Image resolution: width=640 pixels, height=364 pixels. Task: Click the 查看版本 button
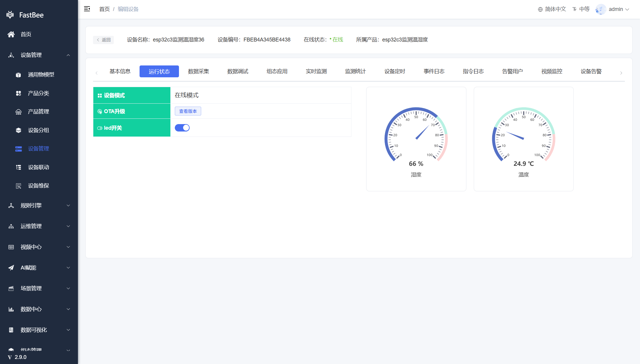(x=188, y=111)
